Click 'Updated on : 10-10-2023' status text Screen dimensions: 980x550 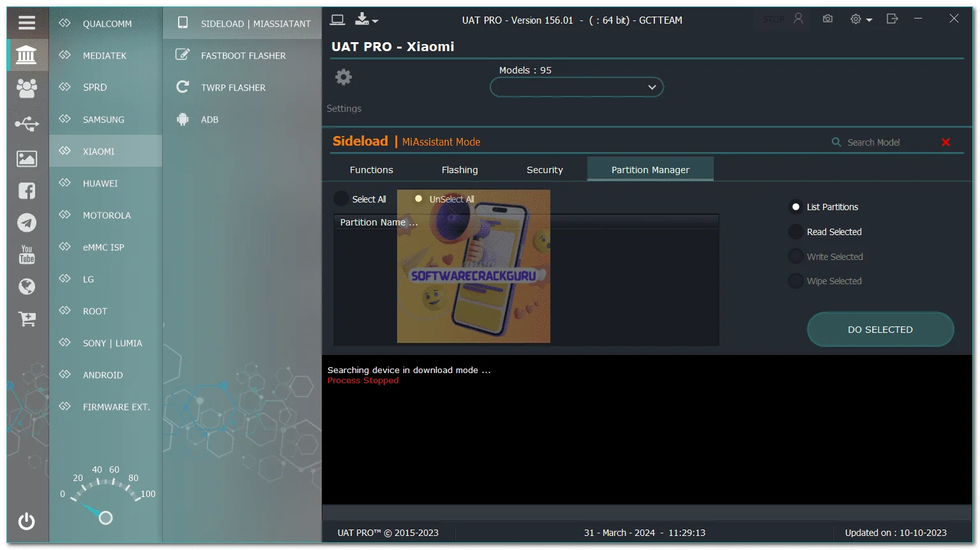[896, 533]
